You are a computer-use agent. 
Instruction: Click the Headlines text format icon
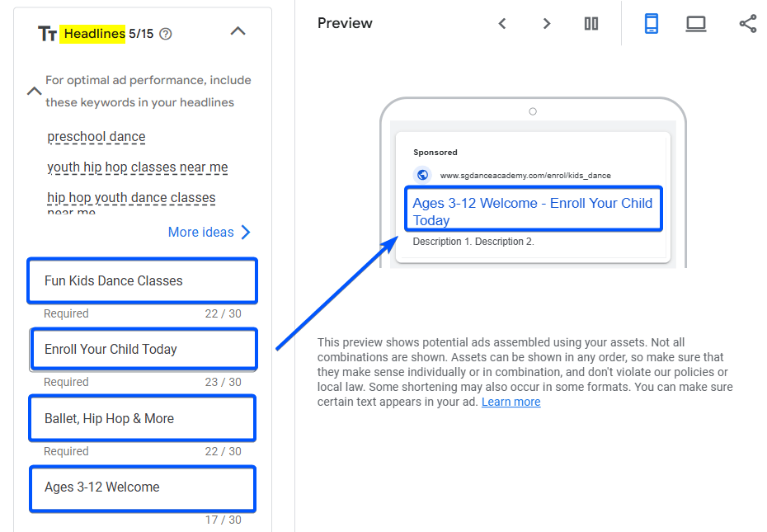pos(47,34)
